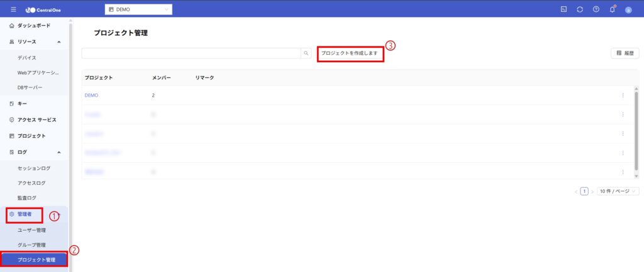Image resolution: width=644 pixels, height=272 pixels.
Task: Open the more options menu for DEMO row
Action: (623, 95)
